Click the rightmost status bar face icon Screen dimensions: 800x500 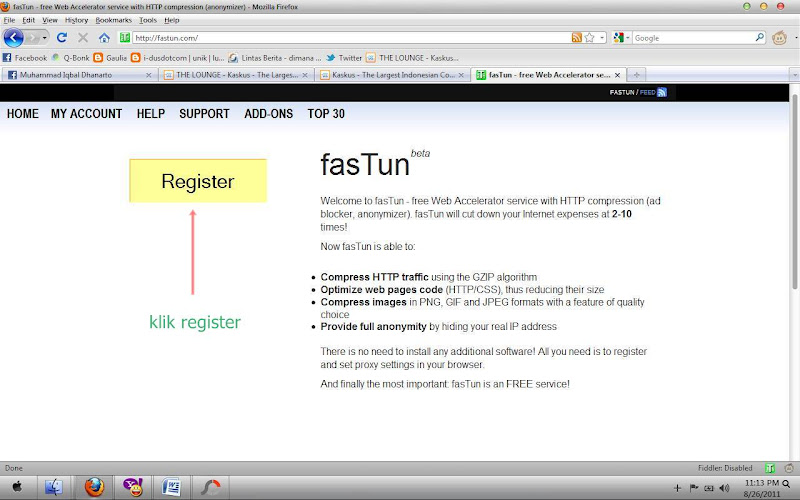(789, 468)
